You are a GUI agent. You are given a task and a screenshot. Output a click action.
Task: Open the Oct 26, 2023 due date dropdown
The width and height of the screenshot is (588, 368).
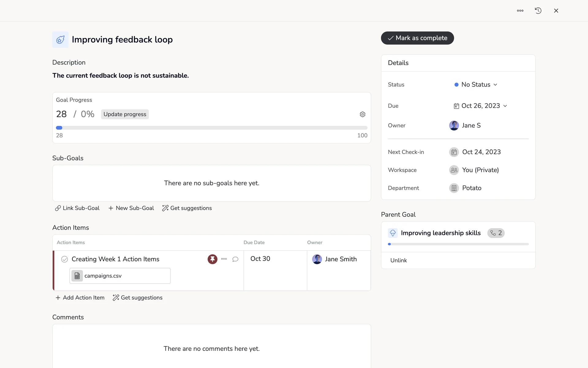tap(480, 106)
